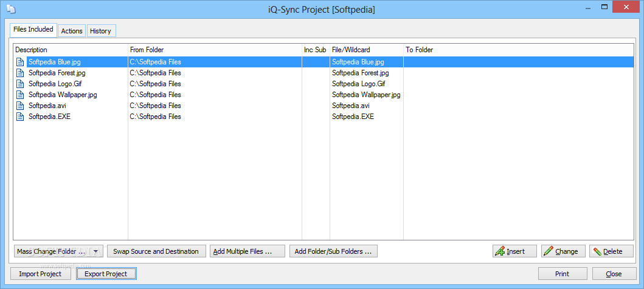Click Softpedia Blue.jpg in File/Wildcard column
This screenshot has width=644, height=289.
point(358,62)
